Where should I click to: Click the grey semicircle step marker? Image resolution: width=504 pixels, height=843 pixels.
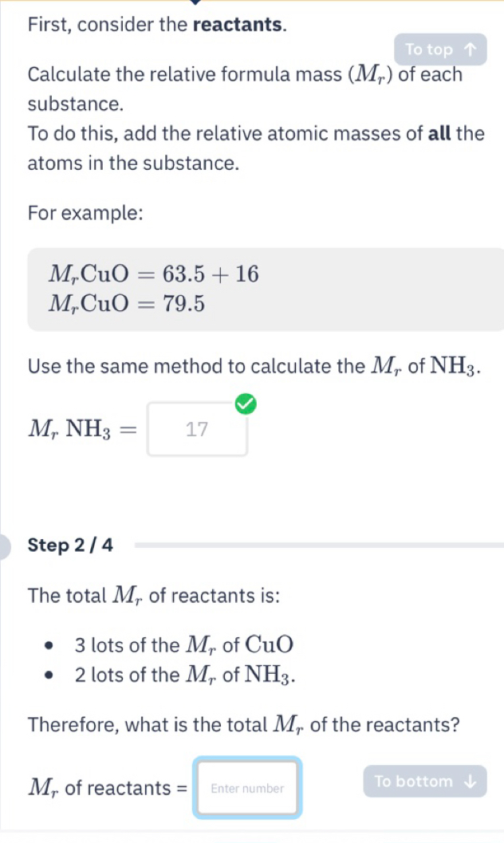pos(6,547)
